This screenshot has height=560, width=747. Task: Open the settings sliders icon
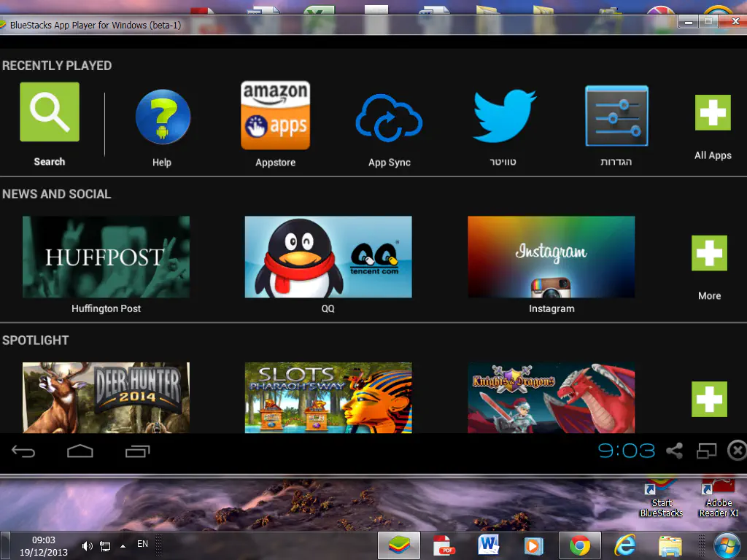[x=616, y=116]
